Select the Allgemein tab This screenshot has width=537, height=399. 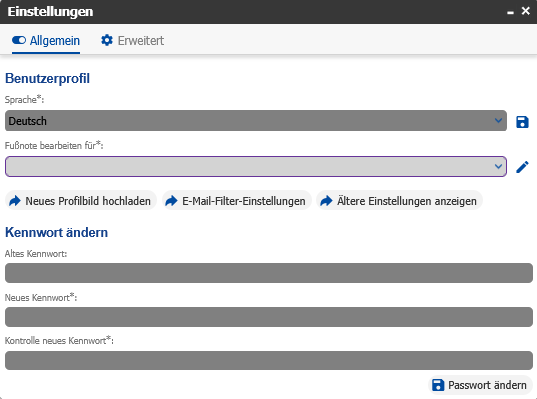click(46, 40)
